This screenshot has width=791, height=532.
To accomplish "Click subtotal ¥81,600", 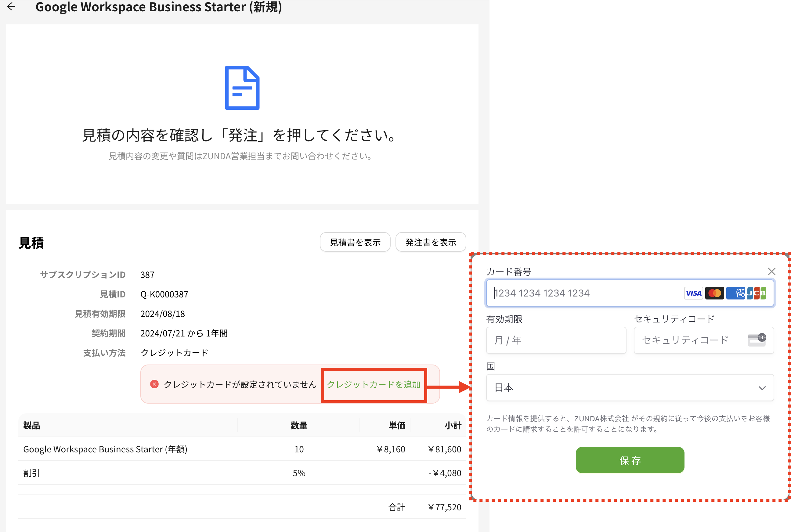I will pyautogui.click(x=445, y=449).
